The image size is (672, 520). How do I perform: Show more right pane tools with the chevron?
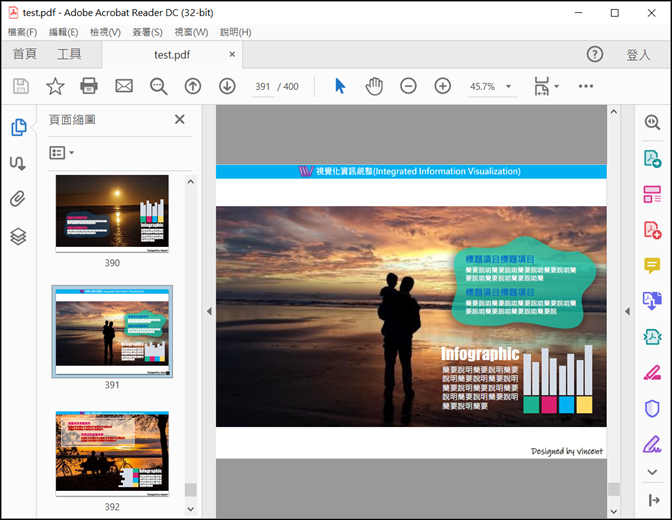pyautogui.click(x=652, y=472)
